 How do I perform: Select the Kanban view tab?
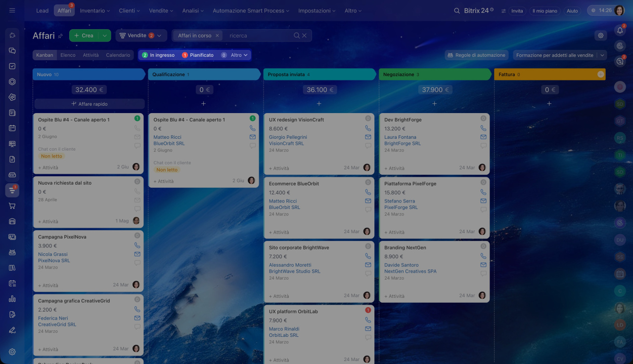[45, 55]
